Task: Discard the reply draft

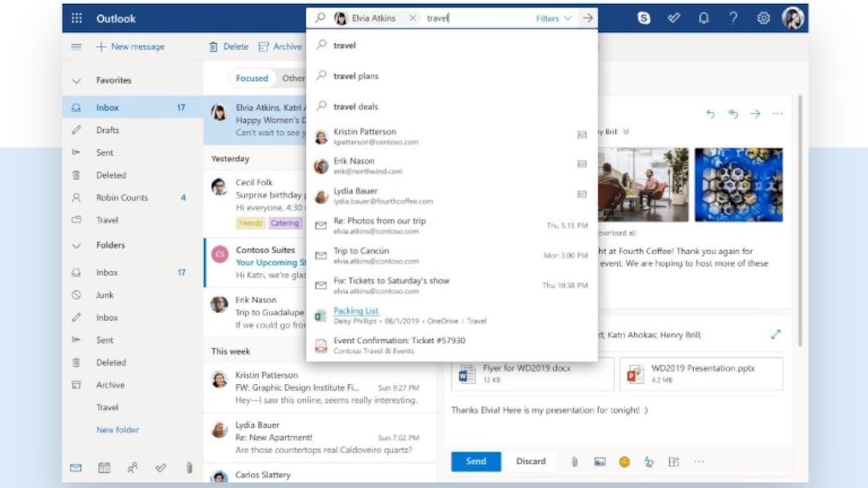Action: pyautogui.click(x=531, y=461)
